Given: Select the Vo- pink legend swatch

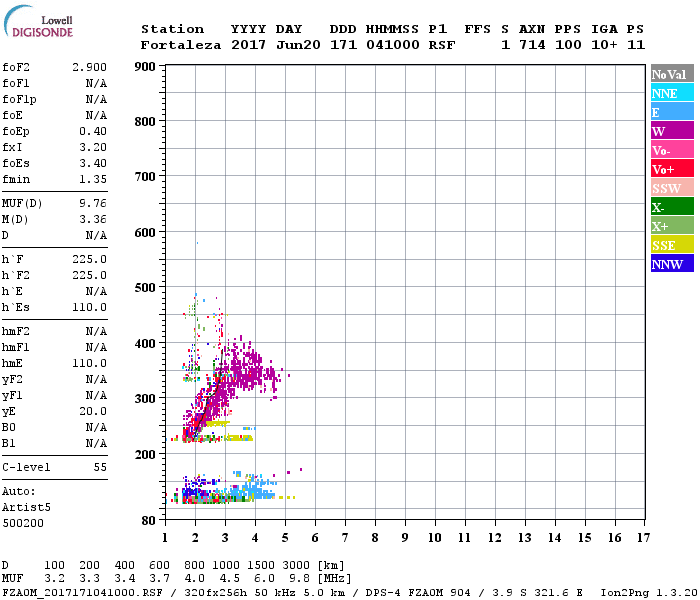Looking at the screenshot, I should click(x=672, y=150).
